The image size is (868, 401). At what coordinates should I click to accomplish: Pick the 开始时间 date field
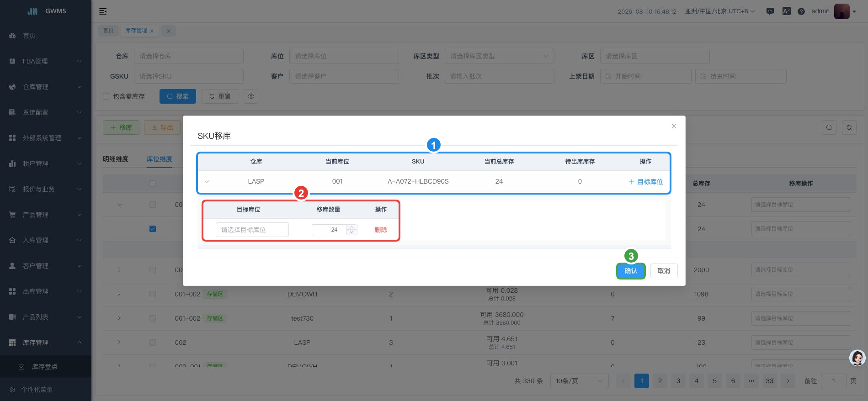(645, 76)
